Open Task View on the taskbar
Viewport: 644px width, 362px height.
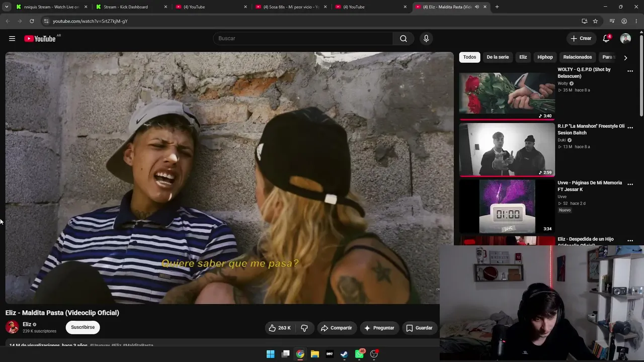click(x=285, y=354)
